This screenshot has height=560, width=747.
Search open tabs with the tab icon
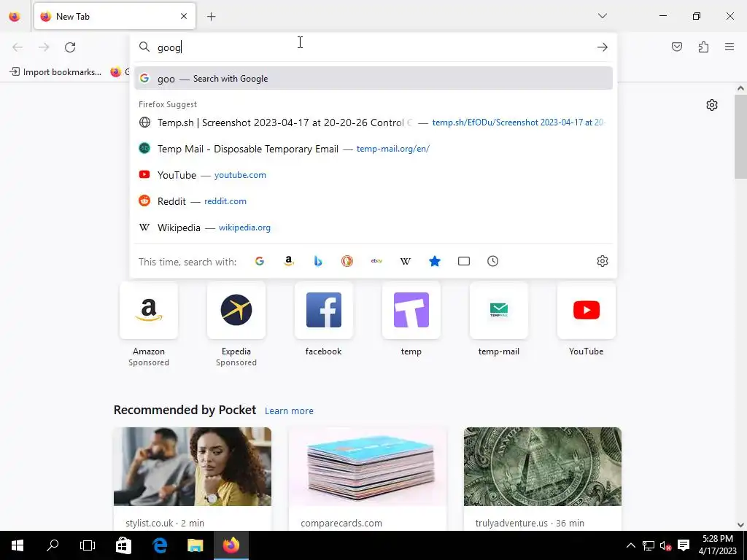coord(463,261)
